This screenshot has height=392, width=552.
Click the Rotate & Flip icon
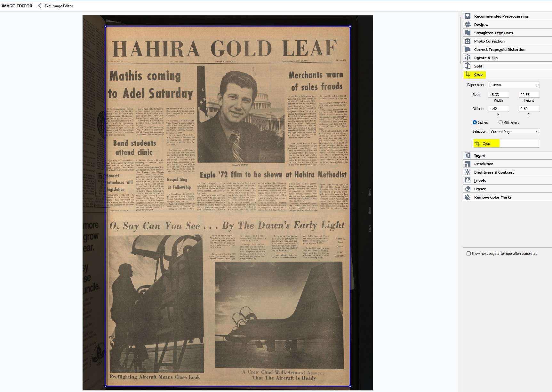click(468, 58)
